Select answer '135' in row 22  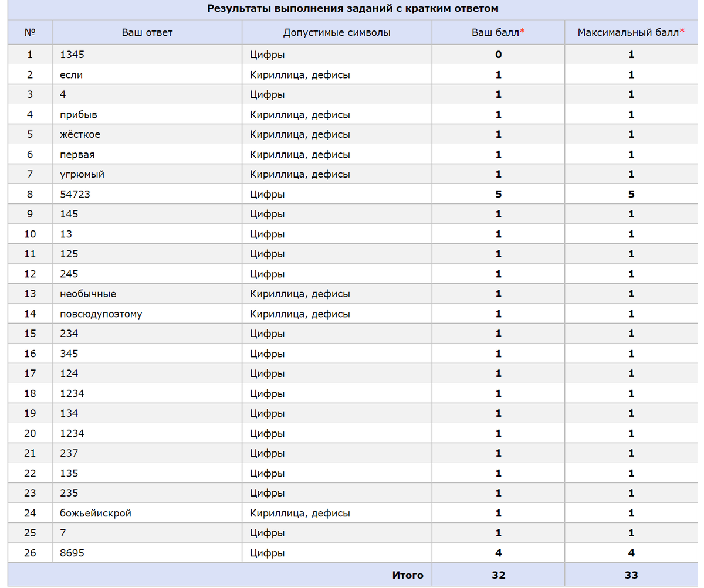pyautogui.click(x=69, y=473)
